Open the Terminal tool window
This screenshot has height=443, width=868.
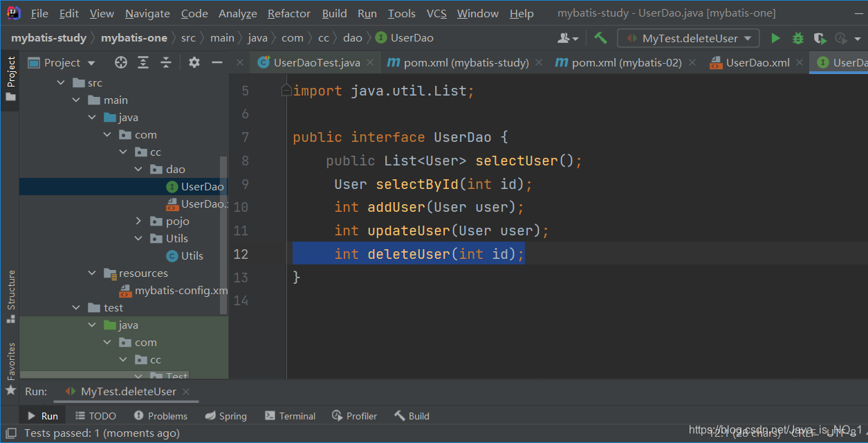pos(290,416)
